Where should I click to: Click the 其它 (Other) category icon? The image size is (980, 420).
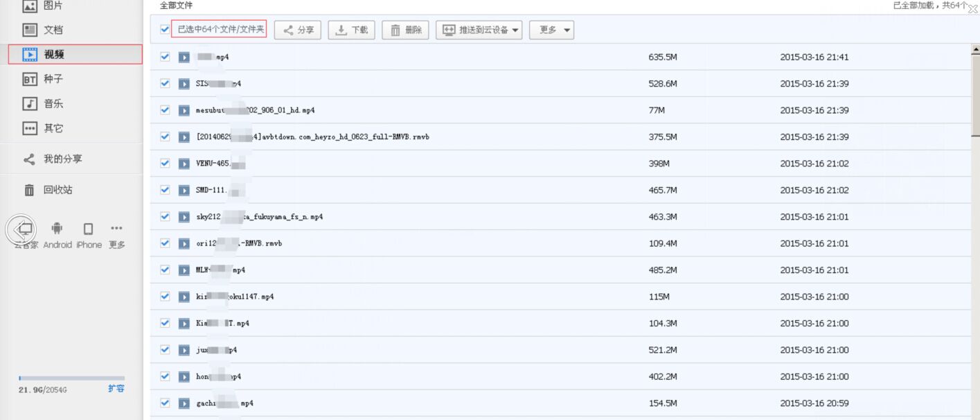(x=30, y=128)
